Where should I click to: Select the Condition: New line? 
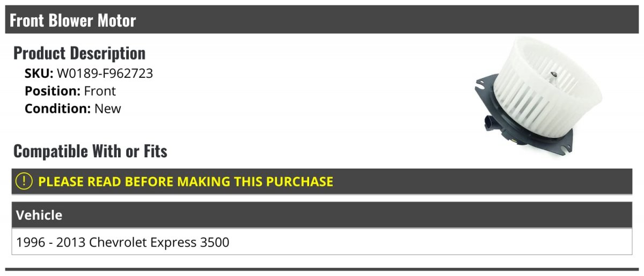pyautogui.click(x=73, y=108)
